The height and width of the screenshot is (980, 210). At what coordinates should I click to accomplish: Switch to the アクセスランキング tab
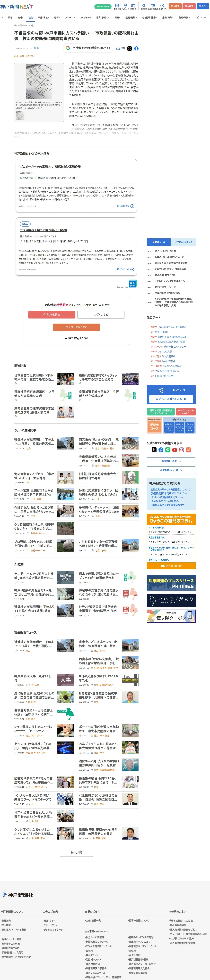(183, 242)
